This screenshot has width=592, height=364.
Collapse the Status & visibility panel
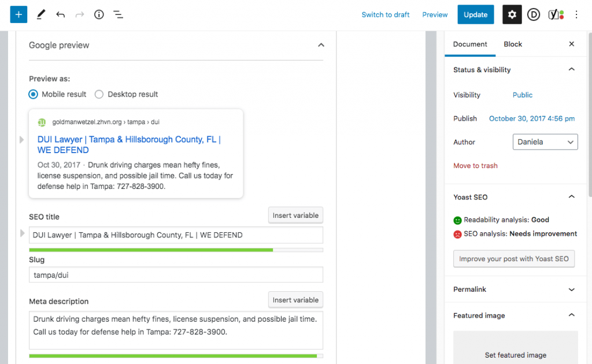(x=572, y=69)
